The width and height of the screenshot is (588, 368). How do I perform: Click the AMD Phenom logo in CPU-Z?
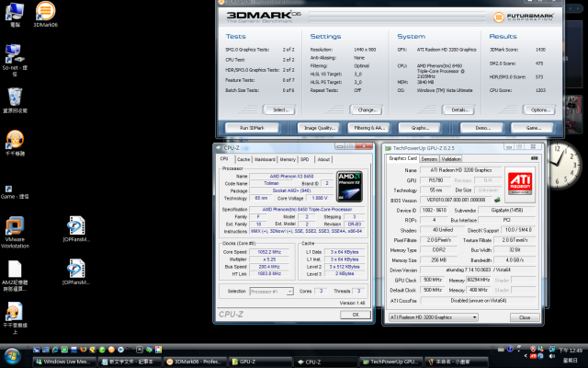click(349, 187)
